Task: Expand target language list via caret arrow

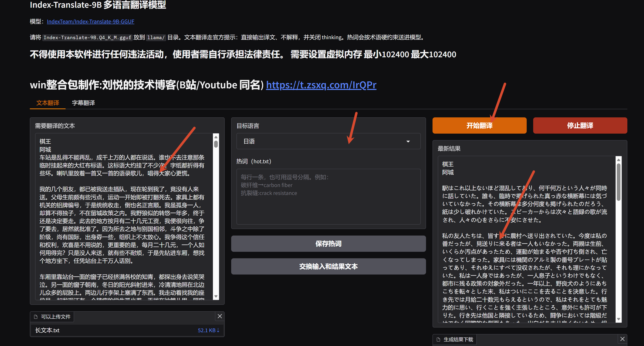Action: pyautogui.click(x=408, y=141)
